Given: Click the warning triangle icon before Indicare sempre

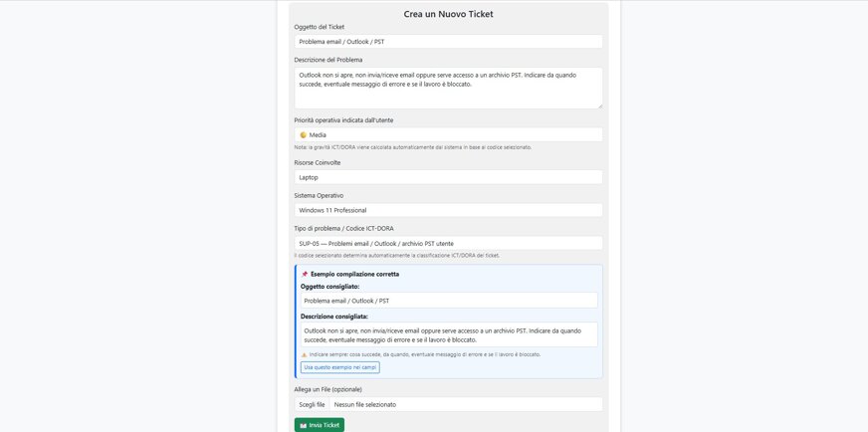Looking at the screenshot, I should 304,354.
